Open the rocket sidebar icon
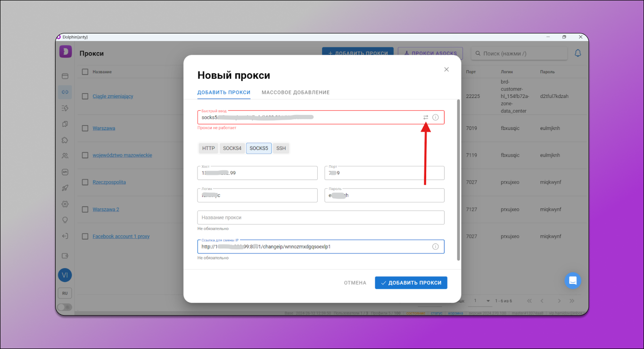 (65, 188)
